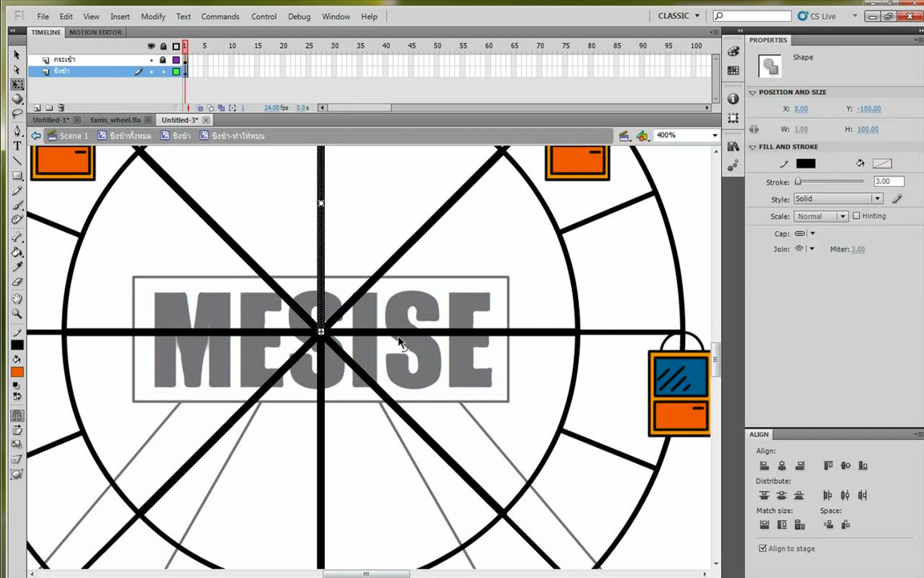This screenshot has width=924, height=578.
Task: Select the Selection (arrow) tool
Action: point(17,55)
